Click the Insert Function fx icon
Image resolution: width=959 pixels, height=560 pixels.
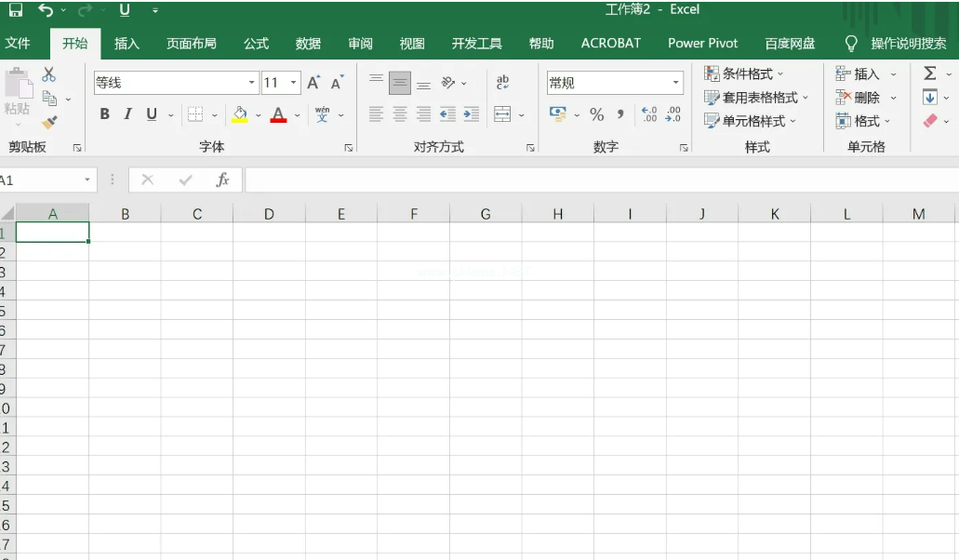coord(222,180)
